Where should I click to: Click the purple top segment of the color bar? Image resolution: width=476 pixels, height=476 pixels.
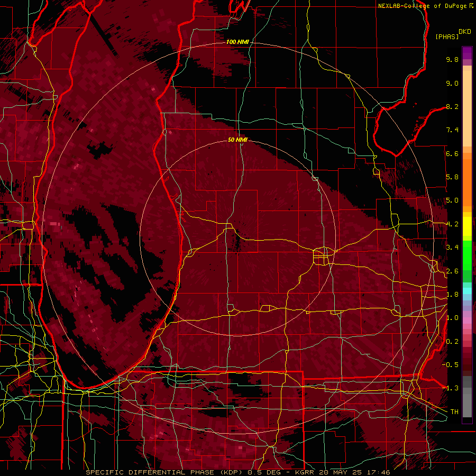(x=467, y=53)
